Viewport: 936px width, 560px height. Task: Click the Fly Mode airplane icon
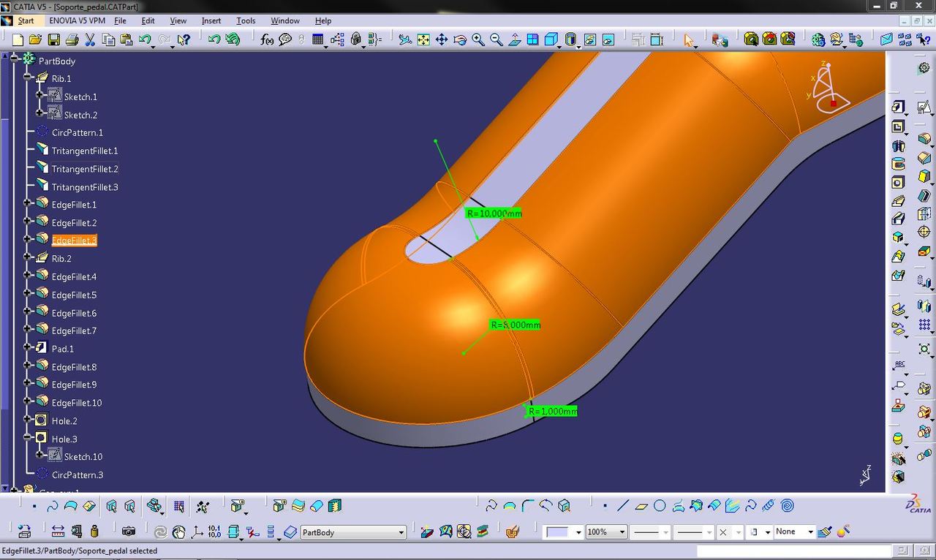tap(405, 39)
